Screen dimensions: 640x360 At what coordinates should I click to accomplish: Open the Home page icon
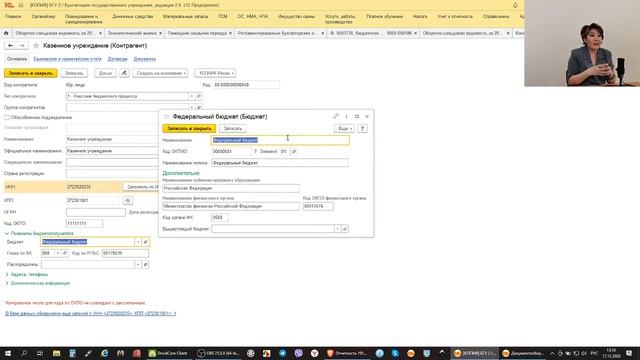coord(6,33)
